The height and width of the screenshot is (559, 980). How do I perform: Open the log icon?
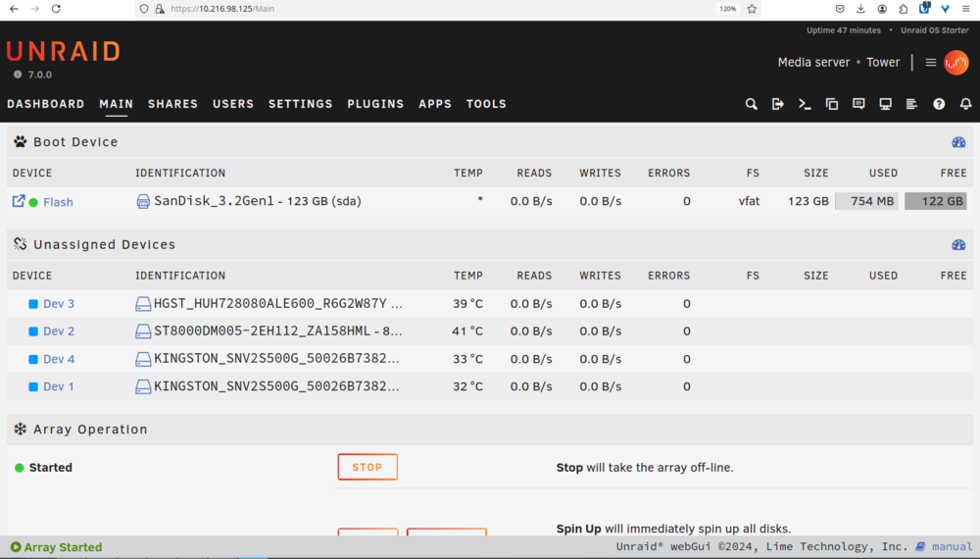pos(911,104)
